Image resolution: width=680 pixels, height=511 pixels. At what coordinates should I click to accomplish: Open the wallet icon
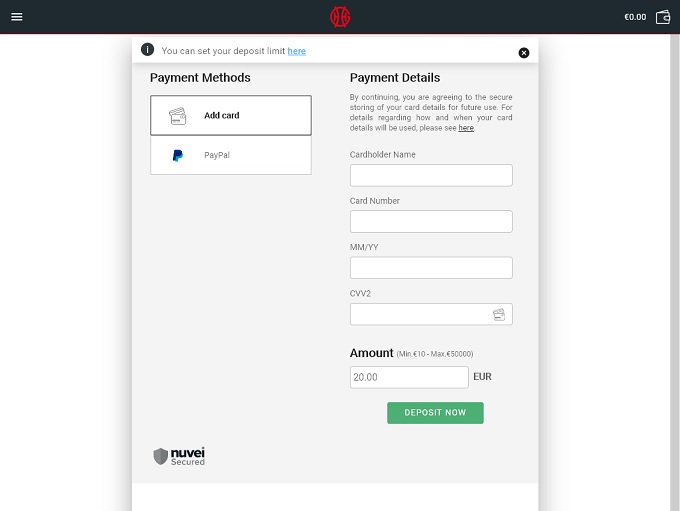tap(662, 17)
